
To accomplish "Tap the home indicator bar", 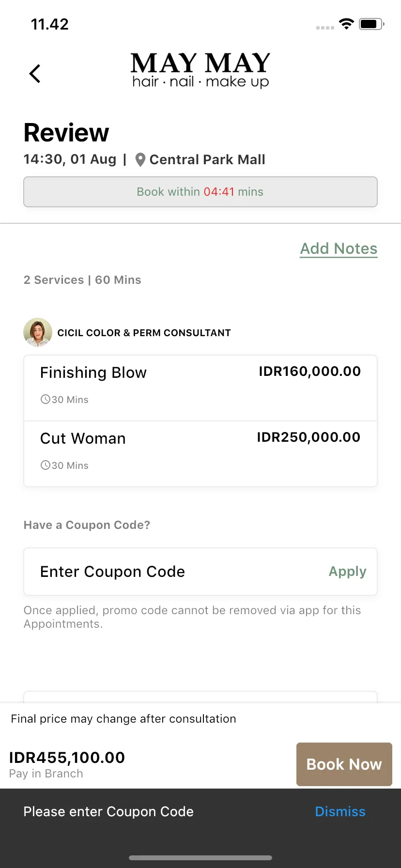I will coord(200,858).
